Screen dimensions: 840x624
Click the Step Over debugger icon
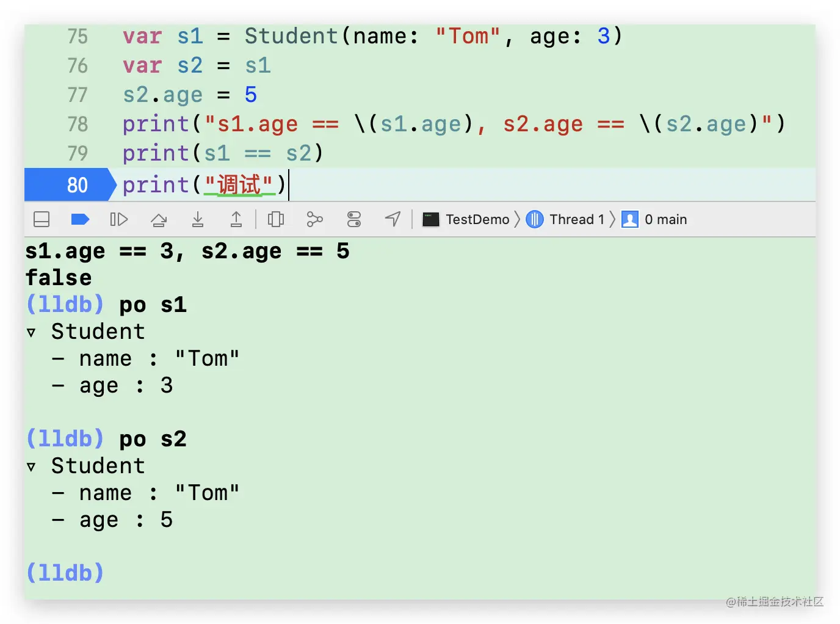[x=159, y=219]
